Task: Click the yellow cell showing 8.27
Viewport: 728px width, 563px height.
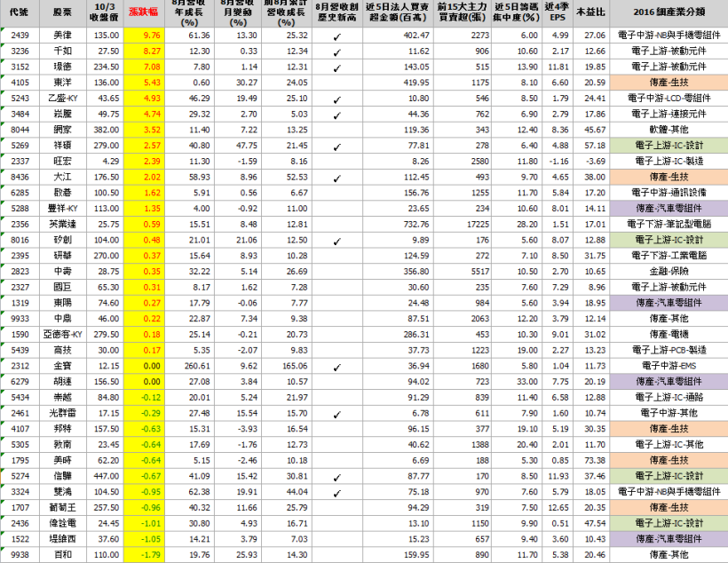Action: pos(144,52)
